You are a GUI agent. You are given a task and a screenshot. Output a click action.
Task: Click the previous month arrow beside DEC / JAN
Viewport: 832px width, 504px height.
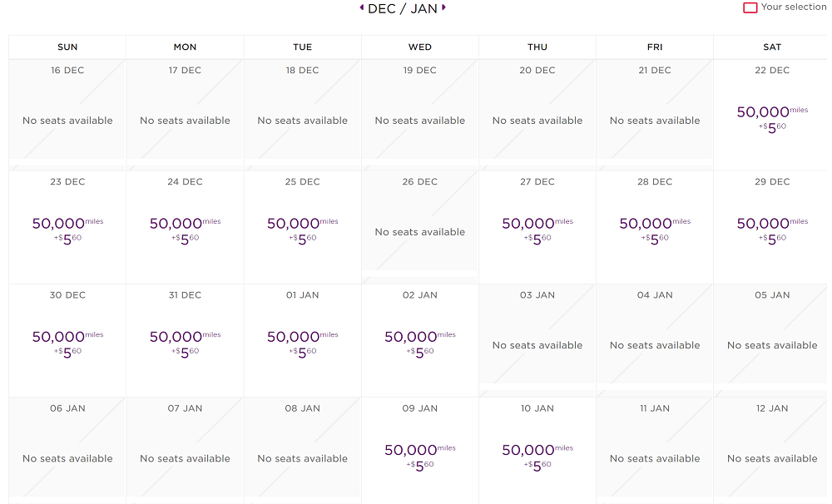[362, 7]
